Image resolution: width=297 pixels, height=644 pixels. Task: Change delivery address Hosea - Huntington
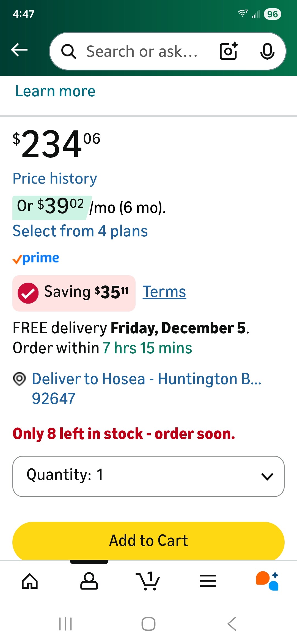pos(146,379)
